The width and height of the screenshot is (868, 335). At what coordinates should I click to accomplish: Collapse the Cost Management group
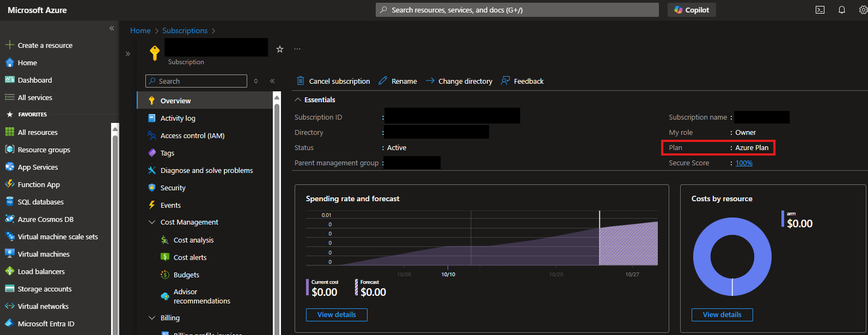click(152, 222)
